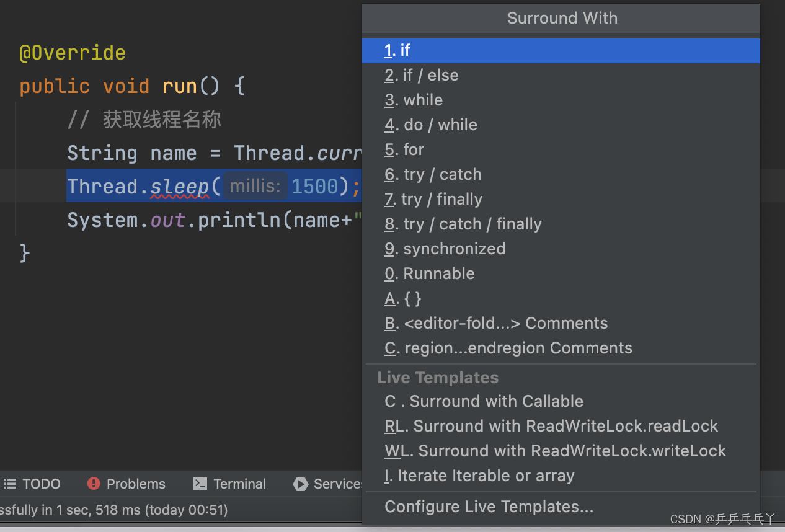Open "Configure Live Templates..."
Image resolution: width=785 pixels, height=532 pixels.
point(489,507)
